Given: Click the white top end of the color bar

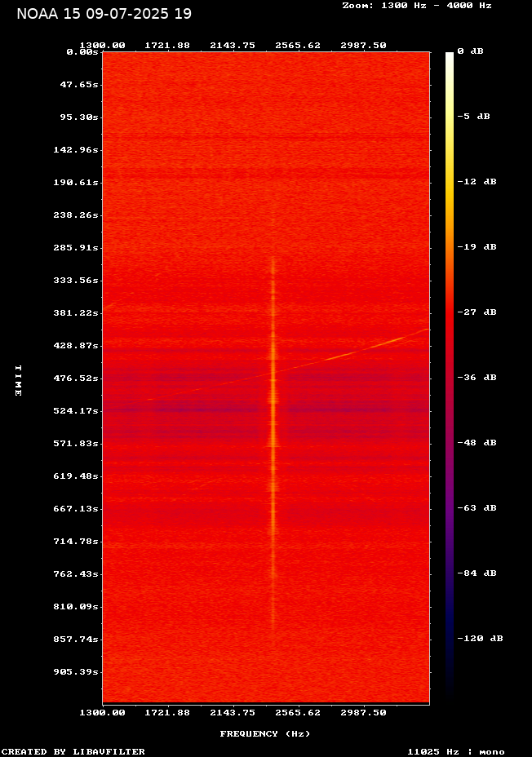Looking at the screenshot, I should [x=450, y=57].
